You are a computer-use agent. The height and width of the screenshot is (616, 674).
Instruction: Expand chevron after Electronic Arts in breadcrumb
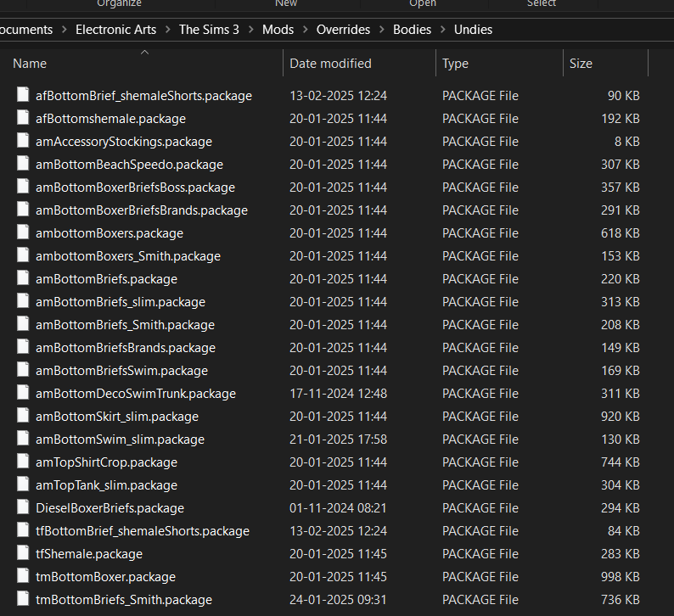click(167, 30)
